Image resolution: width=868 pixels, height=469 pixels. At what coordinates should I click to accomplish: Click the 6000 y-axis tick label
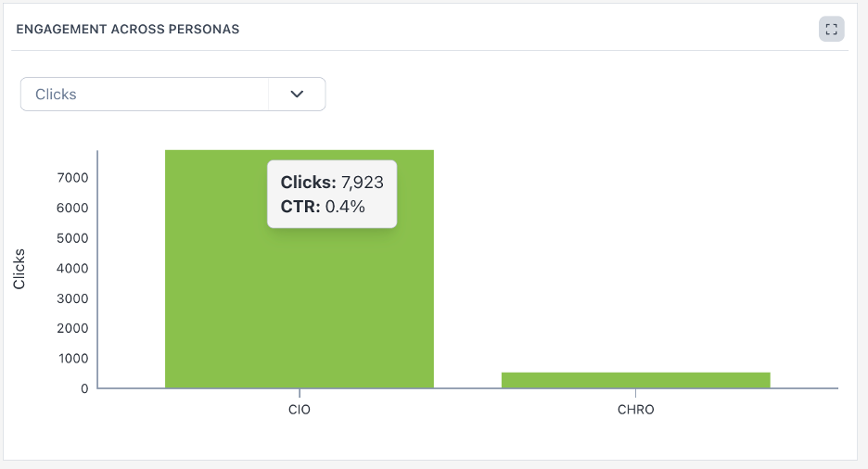coord(72,208)
